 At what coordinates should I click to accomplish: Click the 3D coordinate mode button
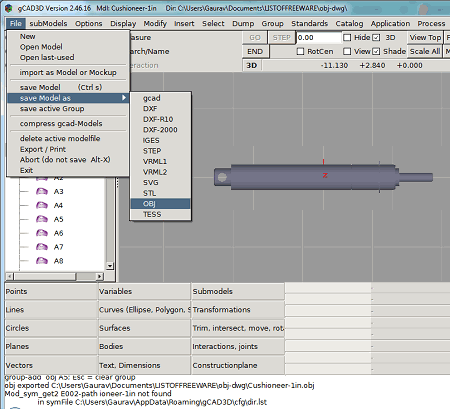tap(252, 65)
